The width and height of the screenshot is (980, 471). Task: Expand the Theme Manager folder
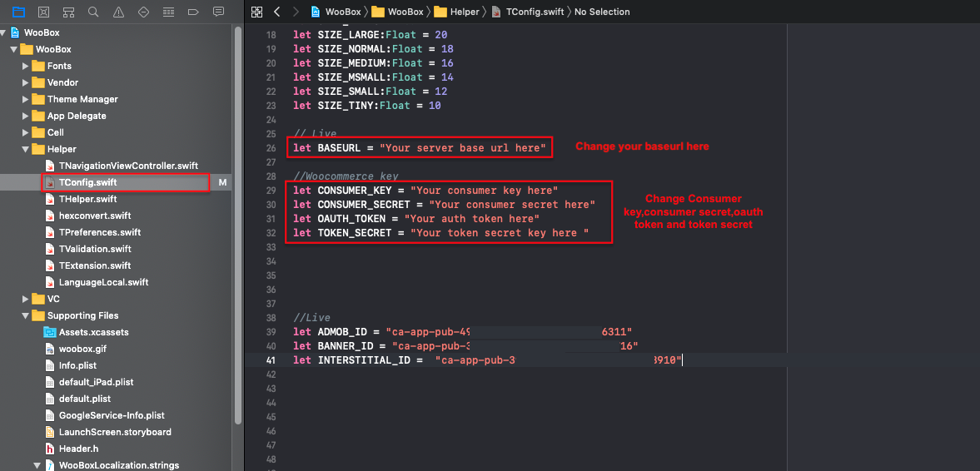tap(26, 99)
